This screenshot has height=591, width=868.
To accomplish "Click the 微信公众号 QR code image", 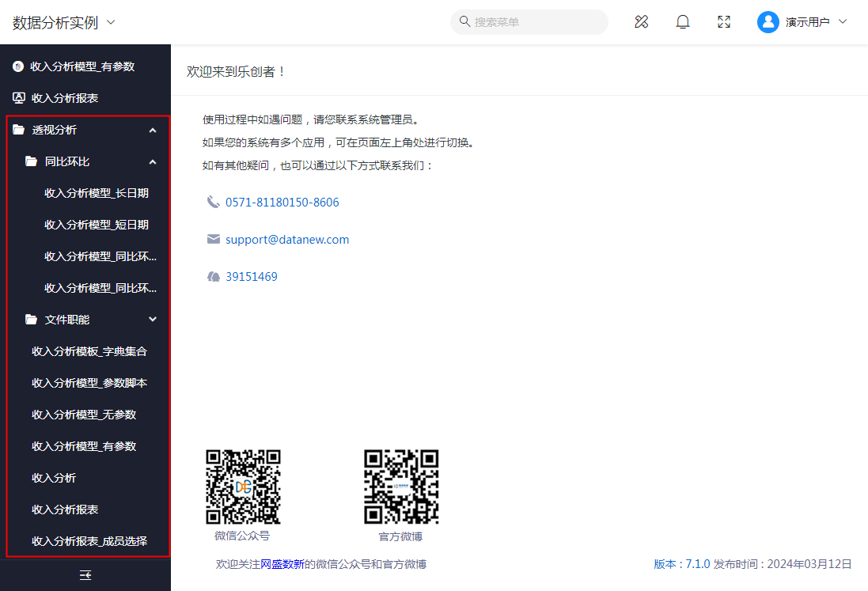I will pyautogui.click(x=243, y=487).
